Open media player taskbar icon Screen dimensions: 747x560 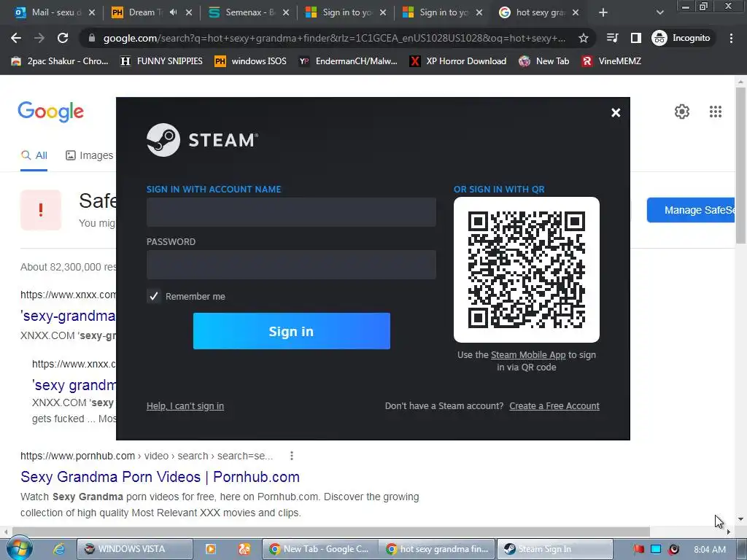coord(210,549)
